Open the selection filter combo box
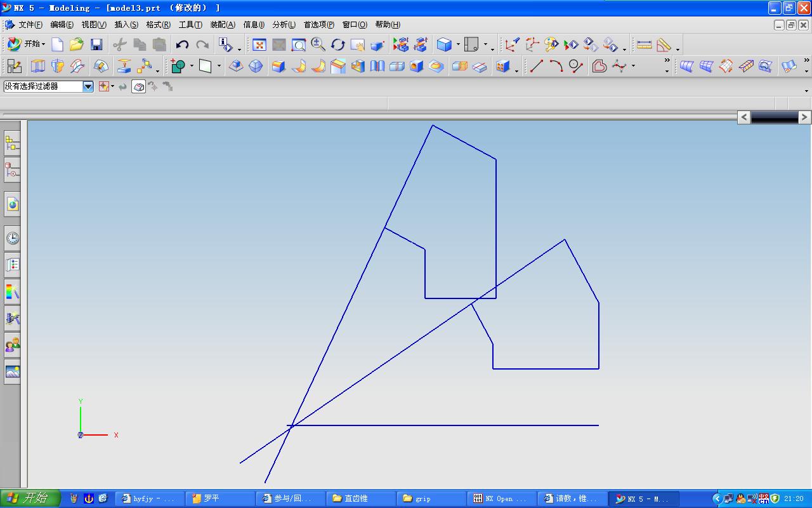Viewport: 812px width, 508px height. pyautogui.click(x=49, y=86)
